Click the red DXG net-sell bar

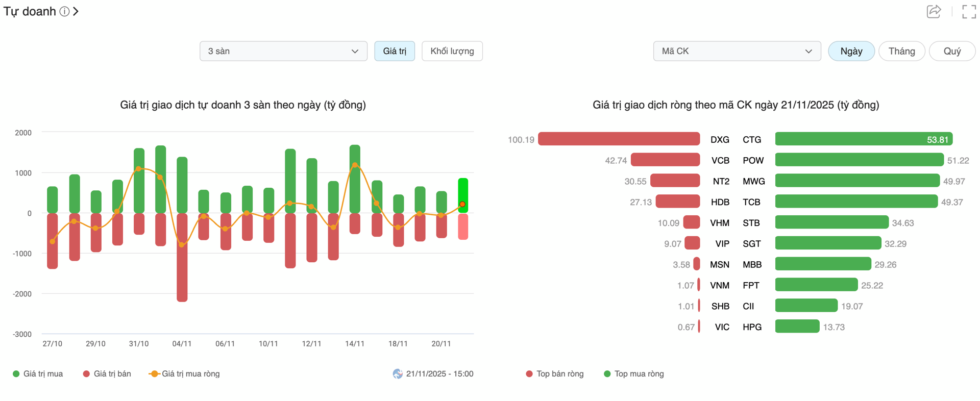[x=619, y=139]
